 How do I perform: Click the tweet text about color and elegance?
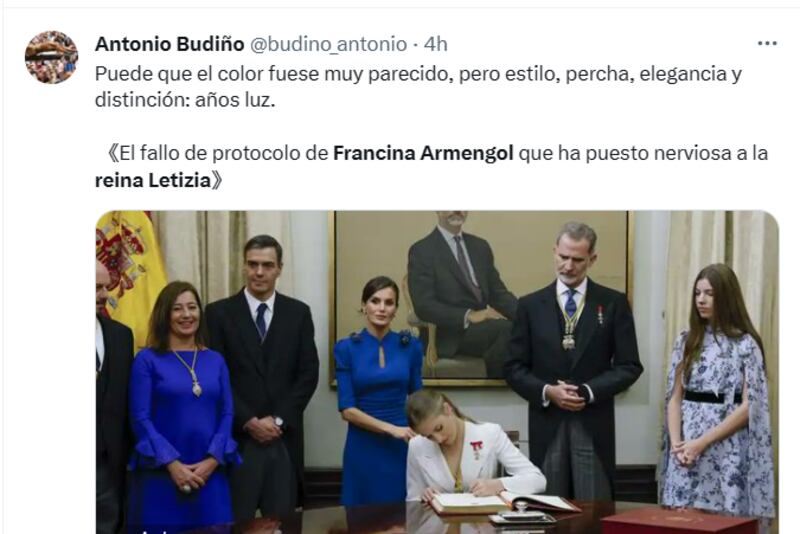pos(418,87)
